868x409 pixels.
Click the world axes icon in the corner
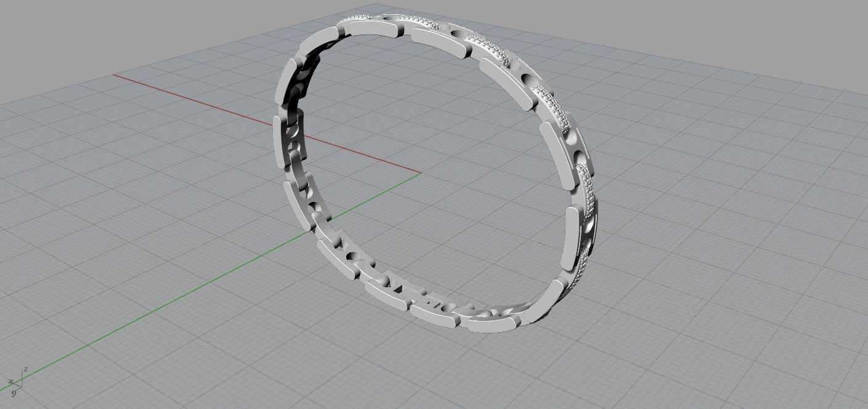pyautogui.click(x=18, y=382)
